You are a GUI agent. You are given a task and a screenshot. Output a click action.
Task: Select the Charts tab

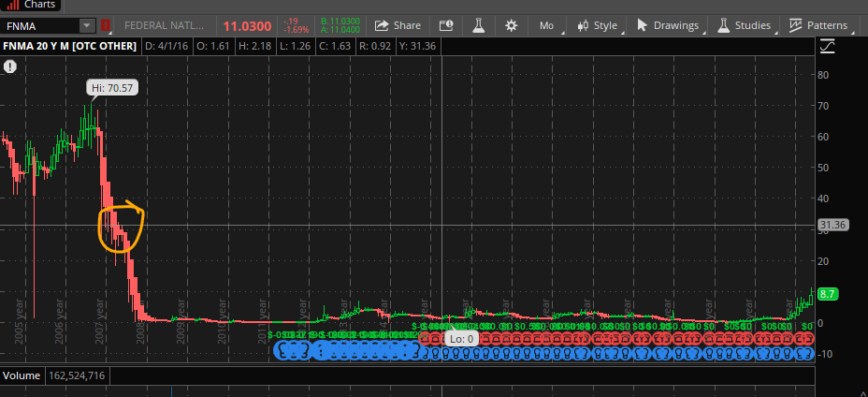34,5
